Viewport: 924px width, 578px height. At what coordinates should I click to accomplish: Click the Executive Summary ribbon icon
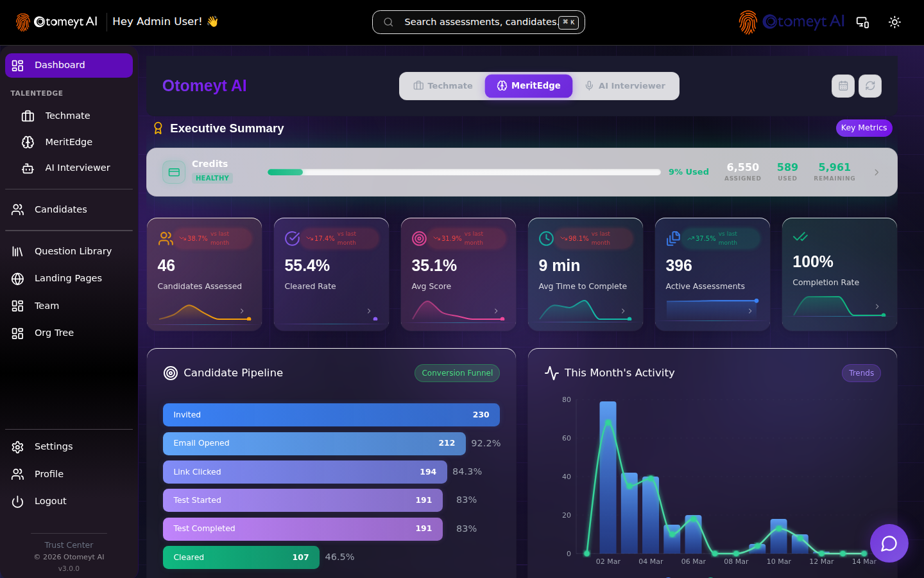[158, 128]
